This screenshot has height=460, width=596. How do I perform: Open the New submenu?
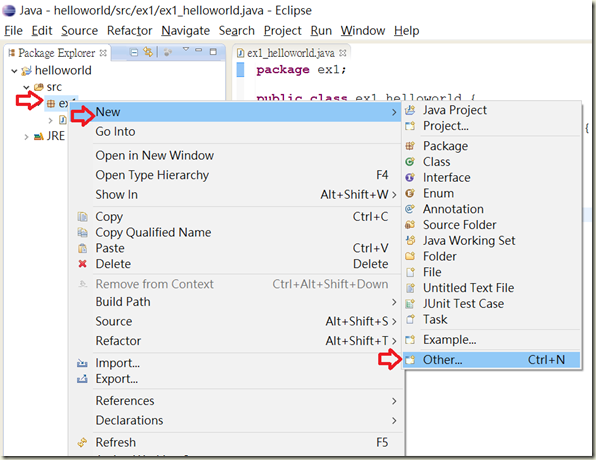236,112
